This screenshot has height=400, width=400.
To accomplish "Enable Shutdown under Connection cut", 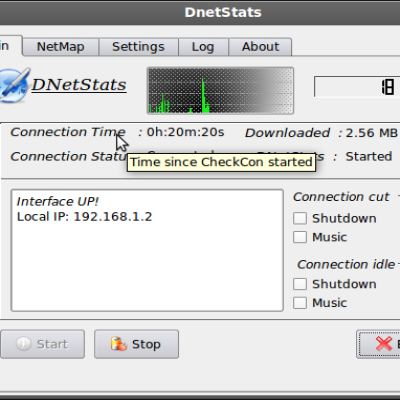I will click(300, 218).
